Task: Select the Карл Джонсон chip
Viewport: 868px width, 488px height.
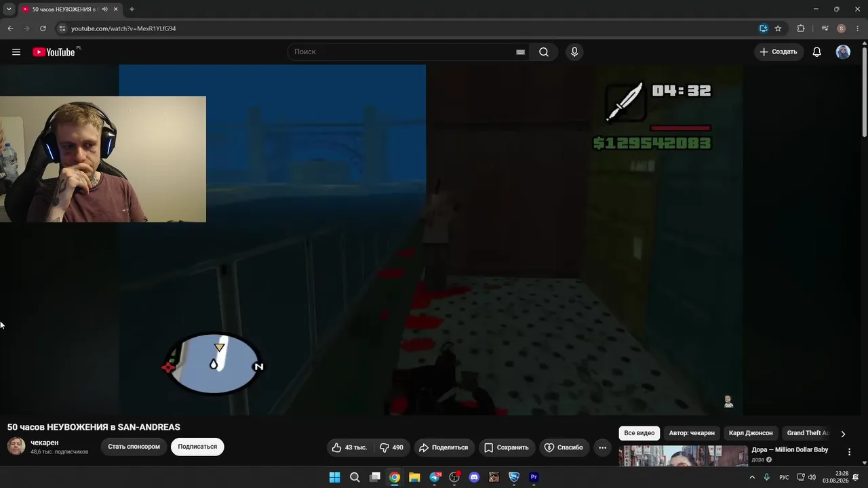Action: coord(751,433)
